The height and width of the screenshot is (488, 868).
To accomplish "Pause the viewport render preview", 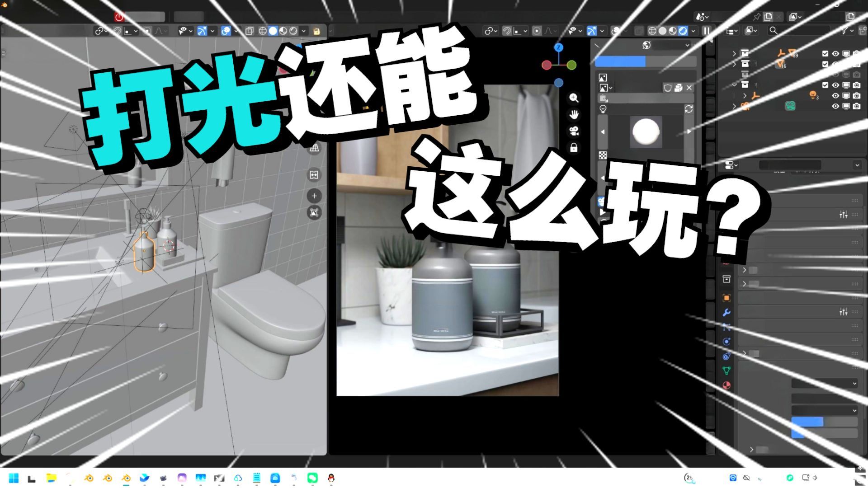I will pos(706,31).
